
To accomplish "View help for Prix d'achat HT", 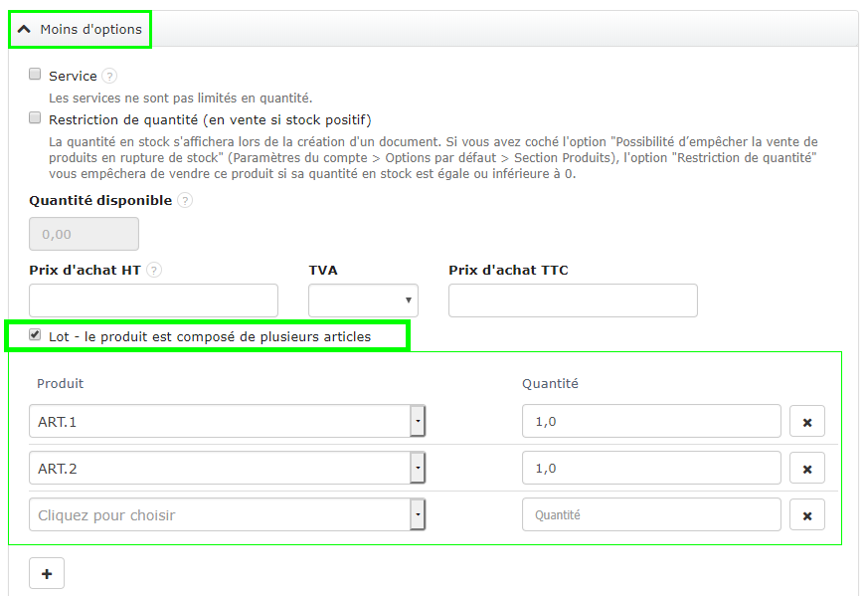I will pyautogui.click(x=154, y=270).
